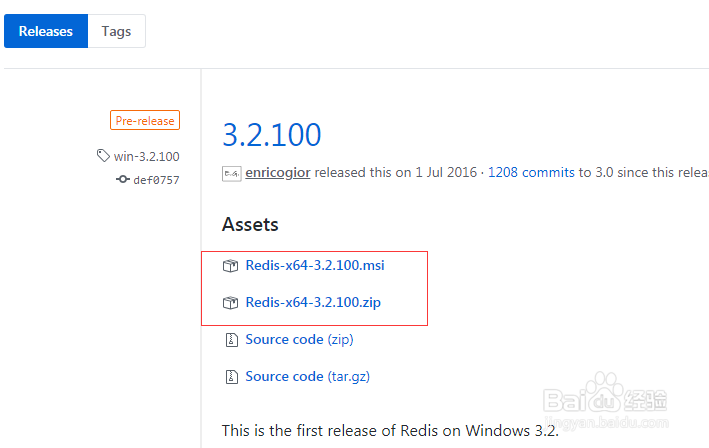
Task: Switch to the Tags tab
Action: [x=116, y=31]
